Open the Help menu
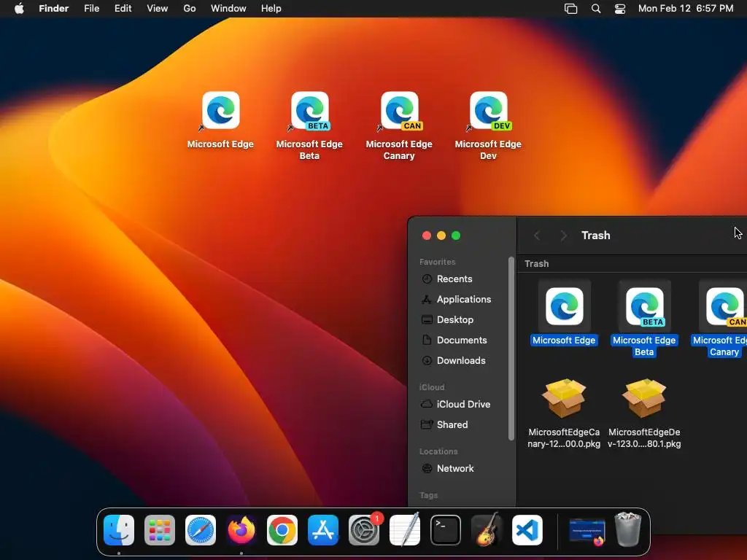The width and height of the screenshot is (747, 560). click(271, 9)
